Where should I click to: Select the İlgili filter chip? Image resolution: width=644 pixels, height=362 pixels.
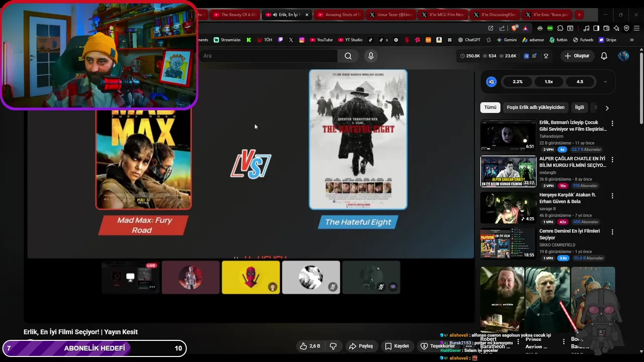(x=580, y=107)
